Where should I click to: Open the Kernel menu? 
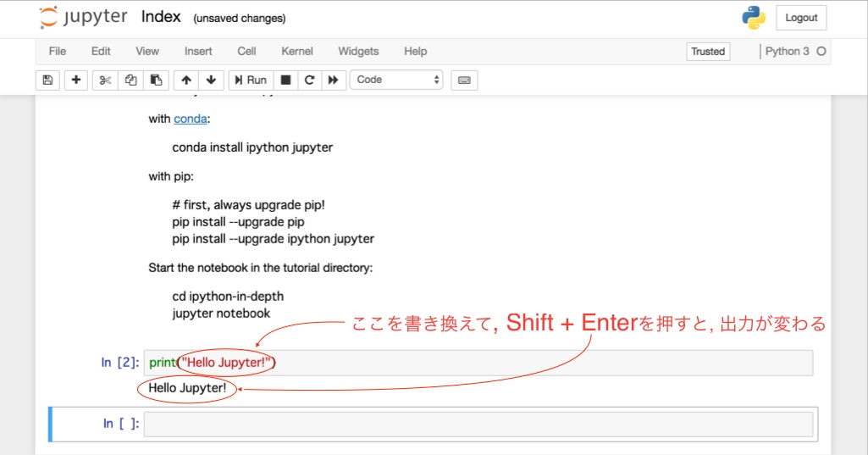(x=296, y=51)
